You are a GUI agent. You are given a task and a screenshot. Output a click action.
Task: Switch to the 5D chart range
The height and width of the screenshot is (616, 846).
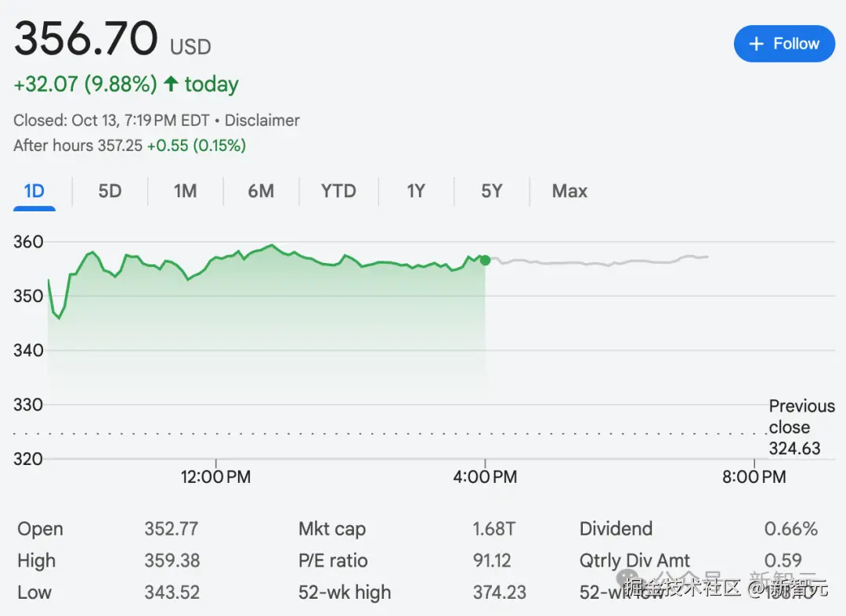tap(110, 191)
